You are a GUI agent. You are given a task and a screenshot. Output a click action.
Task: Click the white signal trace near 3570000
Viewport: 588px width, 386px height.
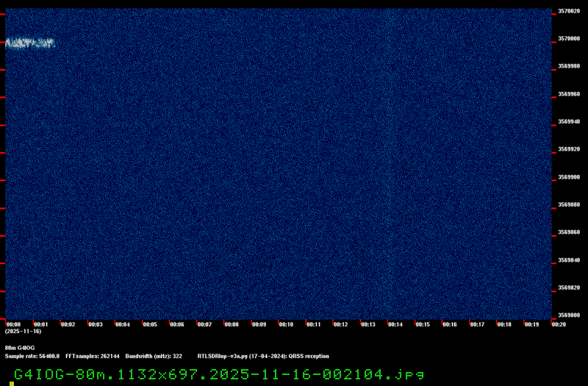point(30,43)
